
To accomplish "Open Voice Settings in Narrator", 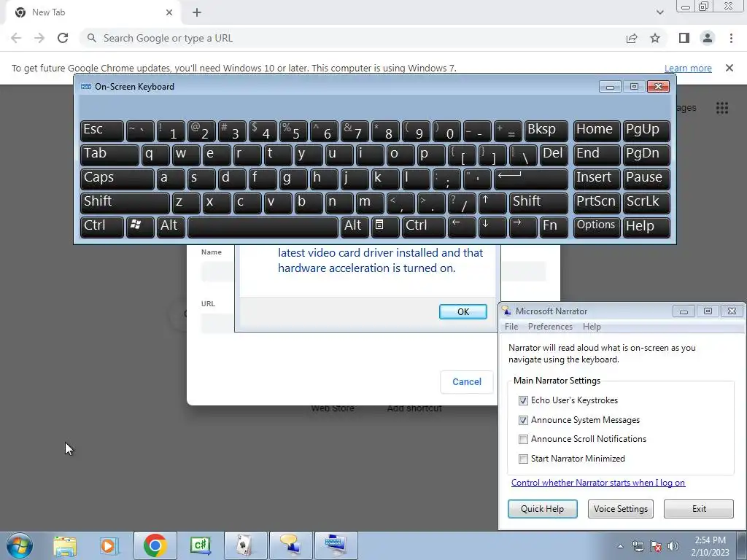I will click(x=620, y=508).
